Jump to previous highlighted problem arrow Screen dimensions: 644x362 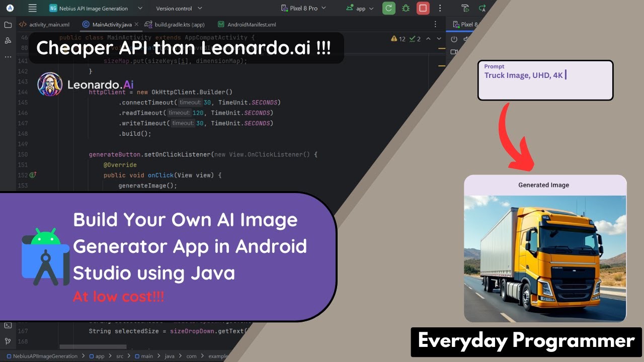tap(428, 39)
